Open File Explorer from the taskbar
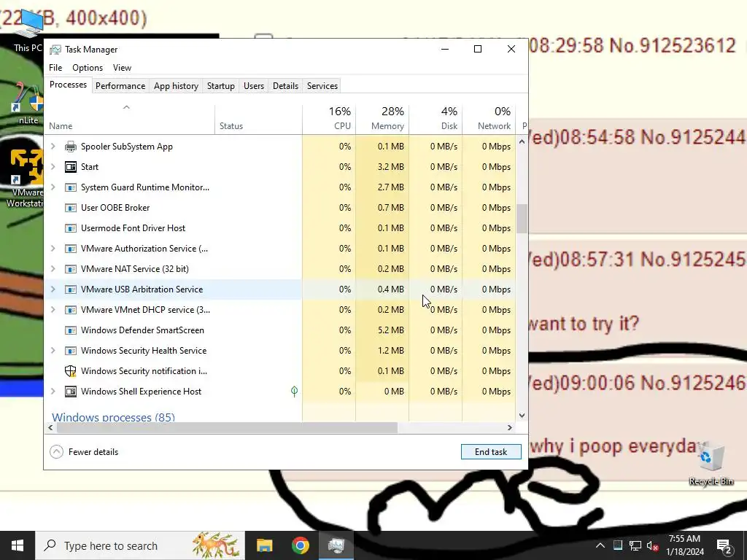This screenshot has width=747, height=560. [x=264, y=545]
